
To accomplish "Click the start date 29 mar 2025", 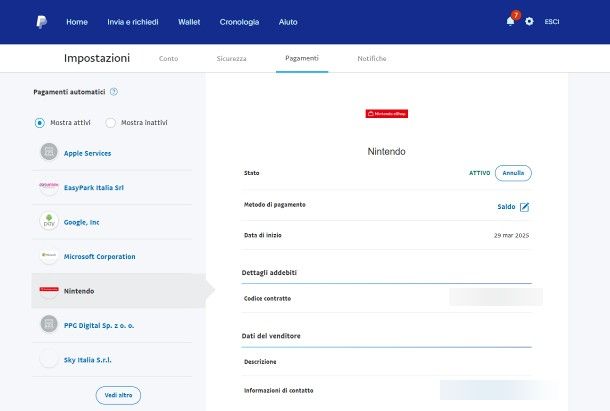I will point(512,235).
